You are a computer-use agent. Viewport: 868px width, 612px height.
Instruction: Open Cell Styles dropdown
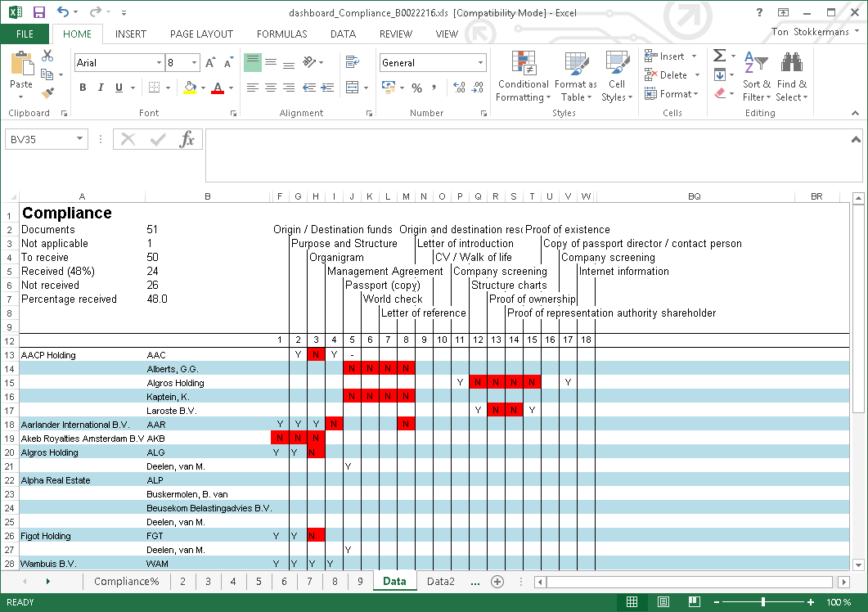point(617,76)
